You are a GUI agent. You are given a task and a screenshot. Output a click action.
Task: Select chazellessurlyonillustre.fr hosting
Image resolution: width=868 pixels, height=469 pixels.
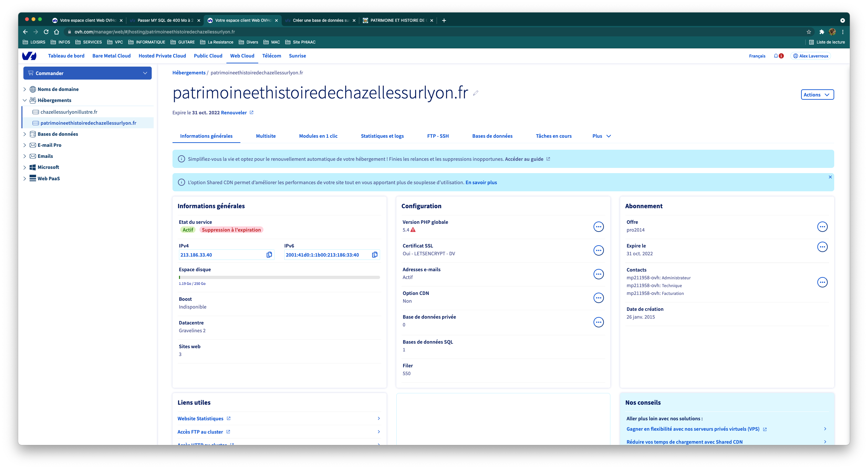click(x=69, y=112)
